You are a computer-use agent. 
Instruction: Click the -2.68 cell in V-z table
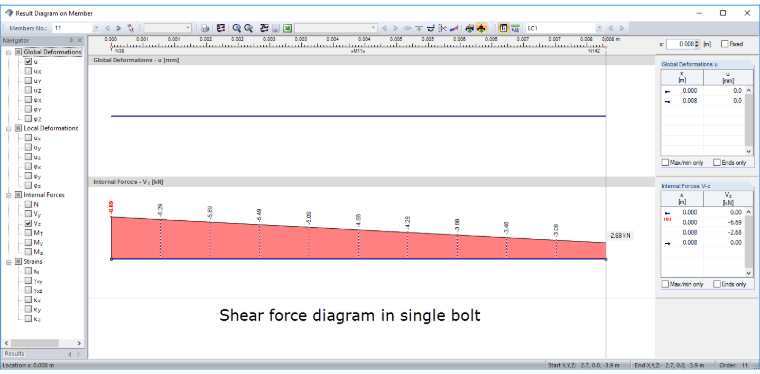tap(724, 233)
